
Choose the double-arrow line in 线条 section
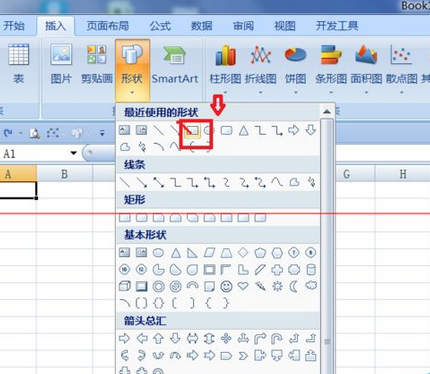159,182
